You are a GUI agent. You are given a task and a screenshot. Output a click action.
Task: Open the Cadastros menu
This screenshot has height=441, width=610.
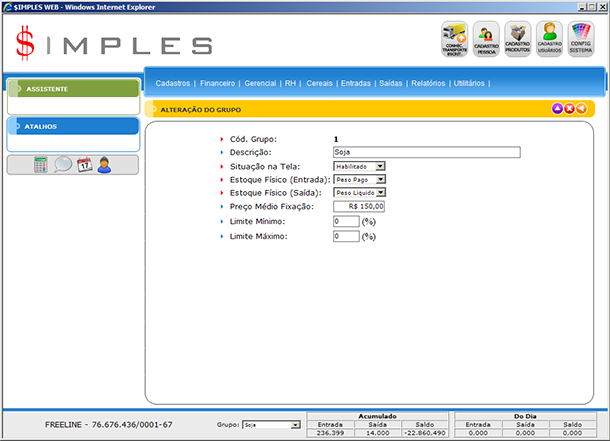173,84
